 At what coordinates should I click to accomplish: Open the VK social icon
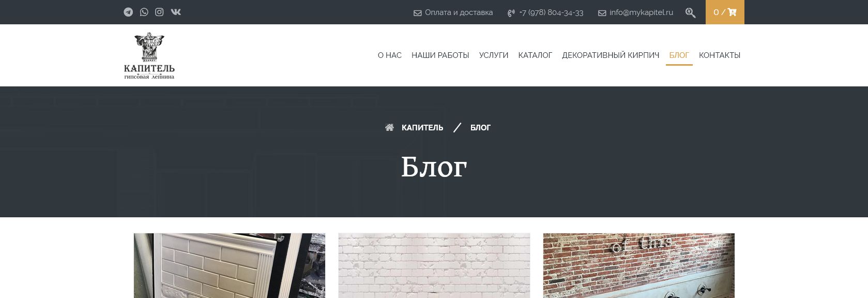coord(176,12)
